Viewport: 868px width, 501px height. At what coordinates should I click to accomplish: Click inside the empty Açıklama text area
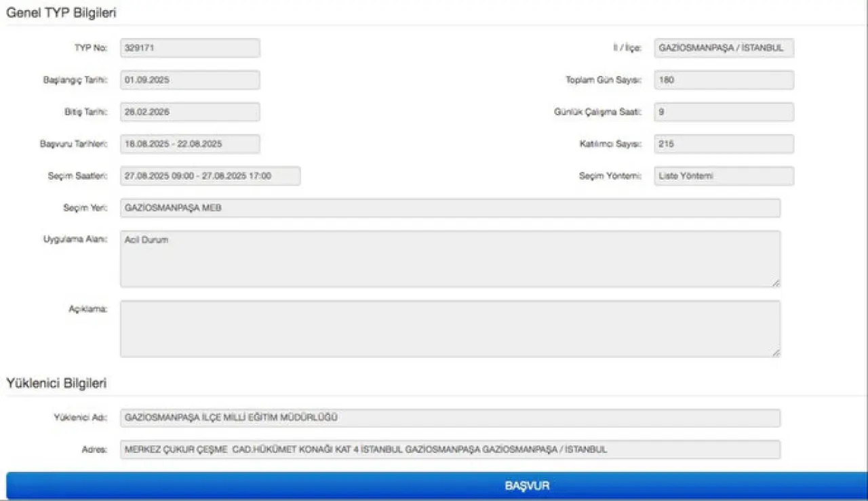450,328
